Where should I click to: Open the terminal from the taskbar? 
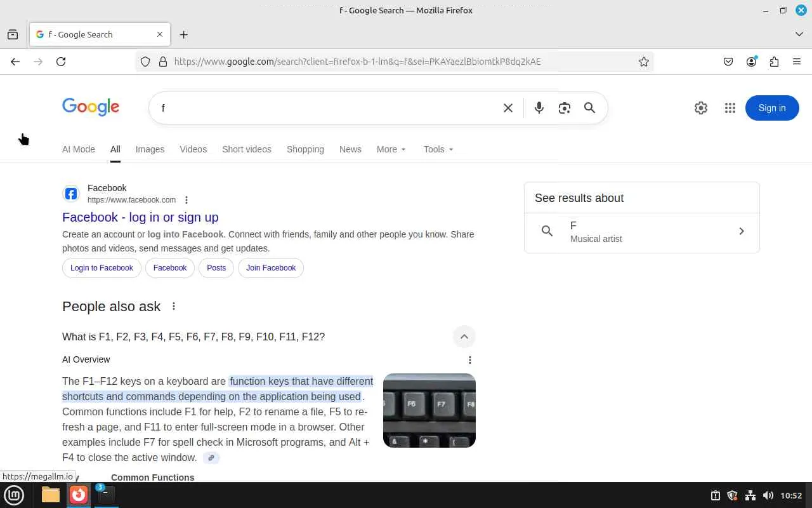point(106,495)
